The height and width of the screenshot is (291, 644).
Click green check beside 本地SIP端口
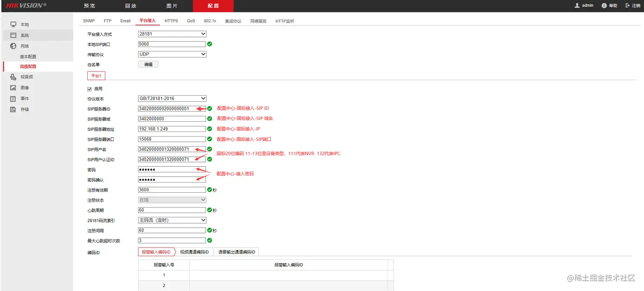click(x=210, y=44)
